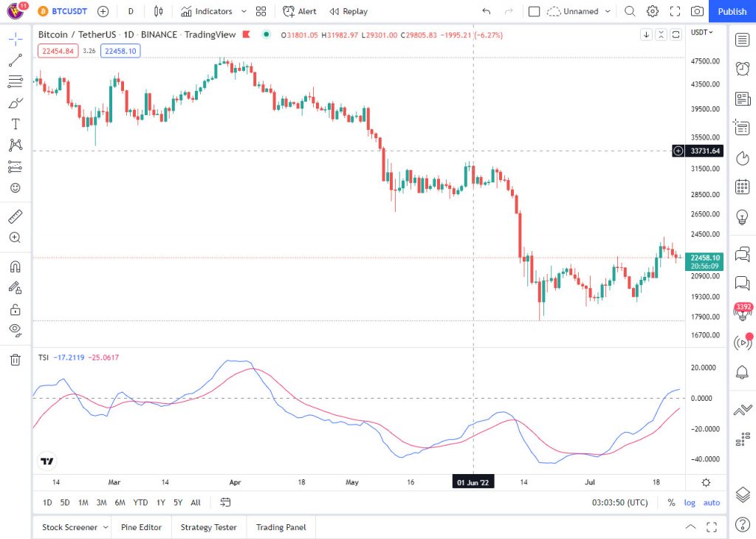756x539 pixels.
Task: Collapse the chart pane with arrows icon
Action: (661, 34)
